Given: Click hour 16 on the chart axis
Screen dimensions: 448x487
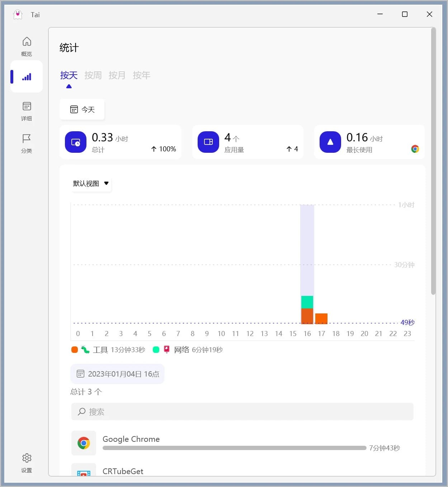Looking at the screenshot, I should coord(307,334).
